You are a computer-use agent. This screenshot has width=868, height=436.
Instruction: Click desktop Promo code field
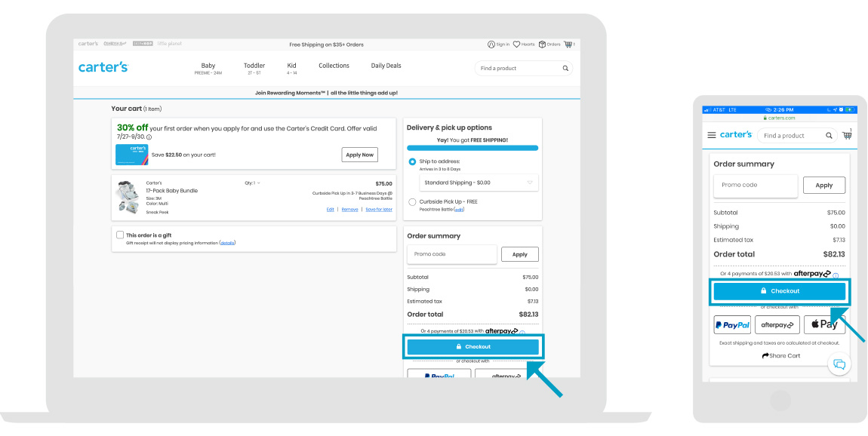[452, 254]
